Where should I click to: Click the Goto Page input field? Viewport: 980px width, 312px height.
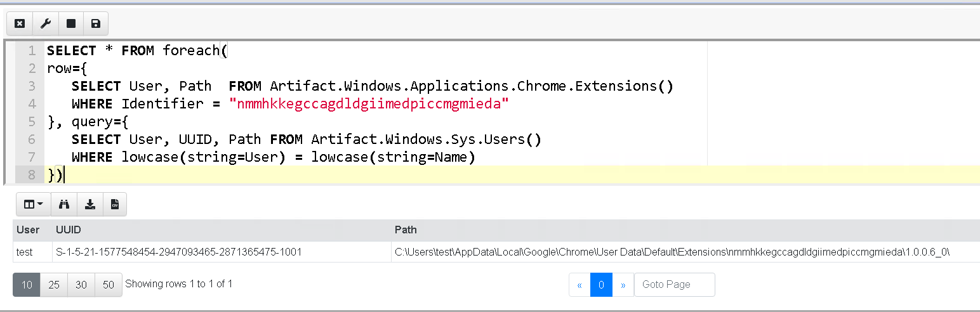click(x=674, y=285)
